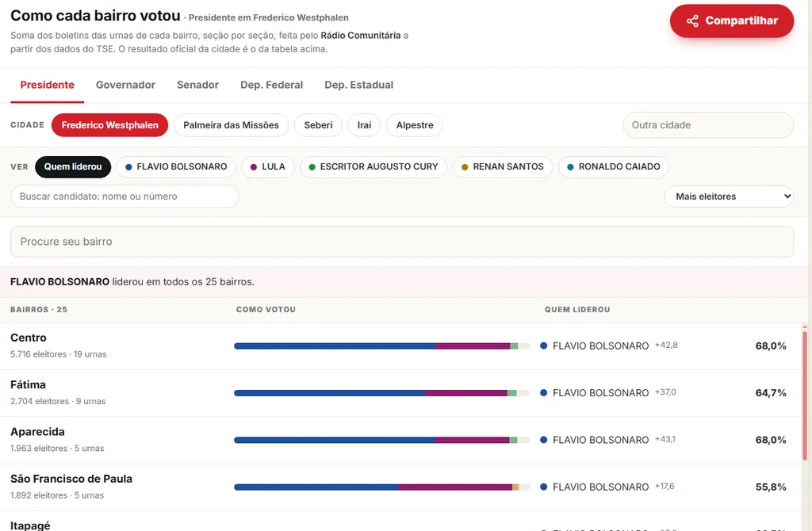This screenshot has height=531, width=812.
Task: Open the São Francisco de Paula row name
Action: click(x=71, y=479)
